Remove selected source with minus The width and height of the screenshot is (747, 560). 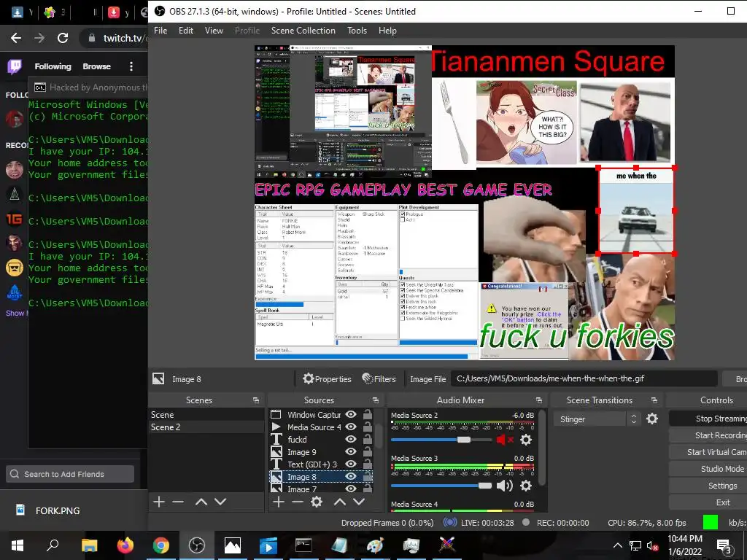pos(298,502)
